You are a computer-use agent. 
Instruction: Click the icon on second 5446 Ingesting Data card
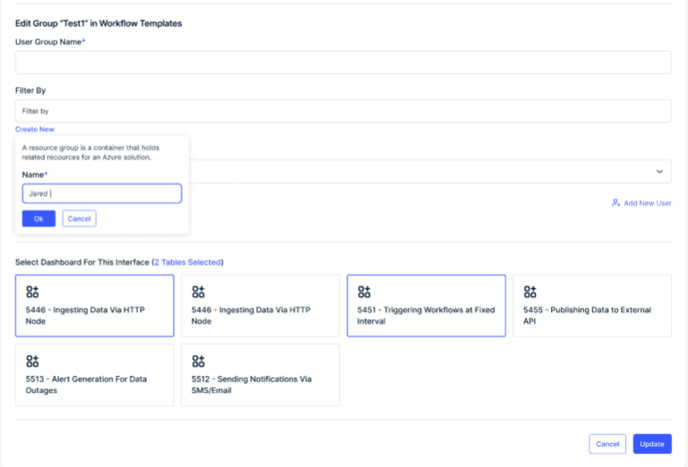pos(198,292)
